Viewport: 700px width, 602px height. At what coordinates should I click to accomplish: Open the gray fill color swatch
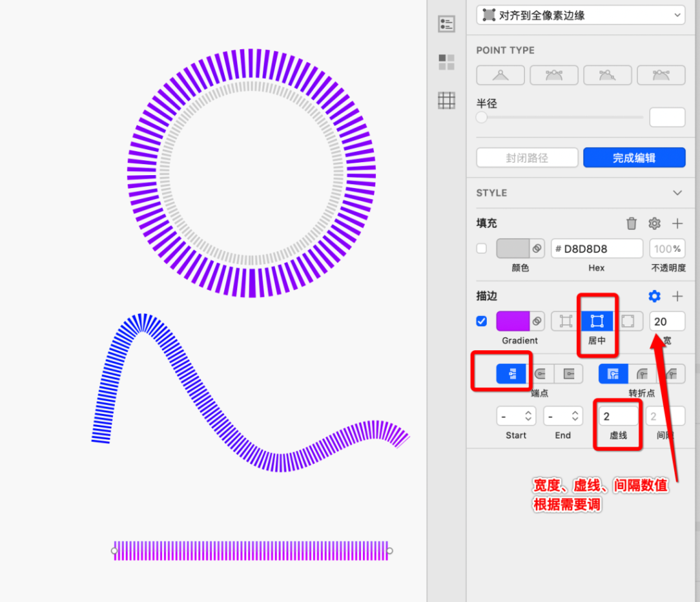(513, 248)
